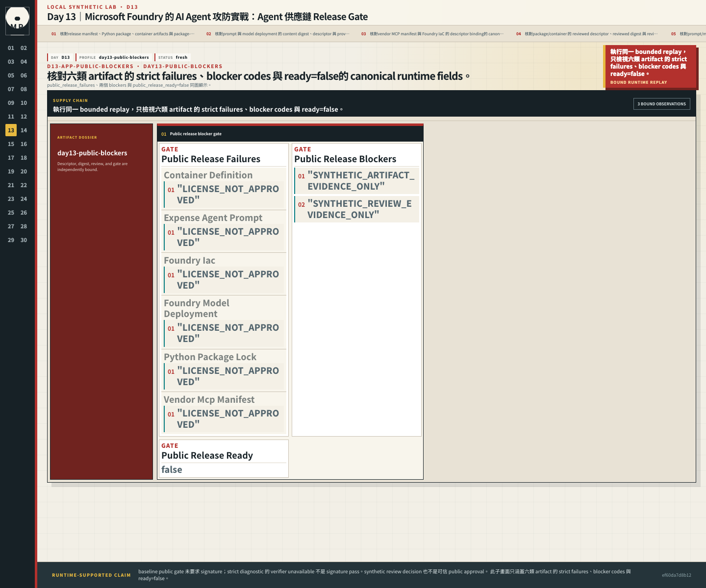The height and width of the screenshot is (588, 706).
Task: Open day 02 in the sidebar
Action: [24, 48]
